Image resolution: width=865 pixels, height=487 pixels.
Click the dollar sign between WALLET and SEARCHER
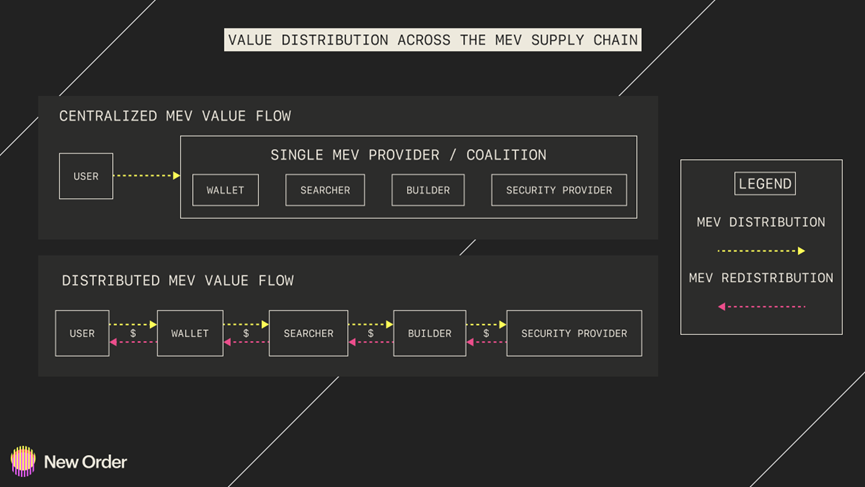[246, 333]
